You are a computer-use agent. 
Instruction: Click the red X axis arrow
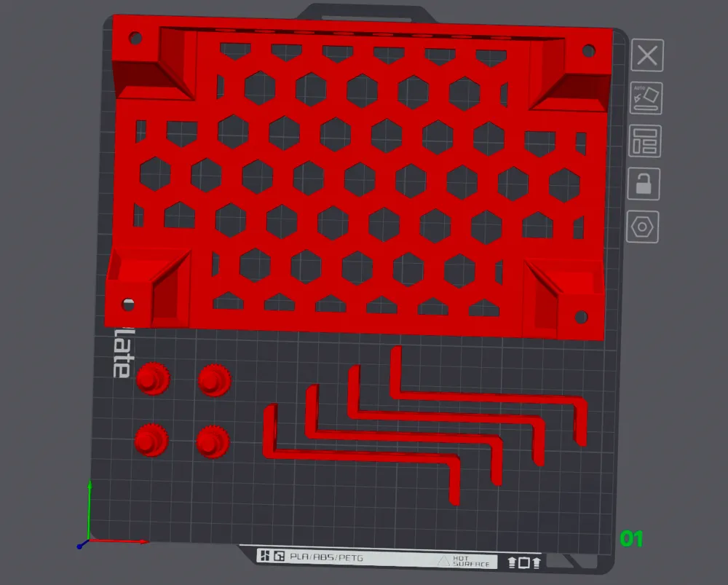point(119,541)
